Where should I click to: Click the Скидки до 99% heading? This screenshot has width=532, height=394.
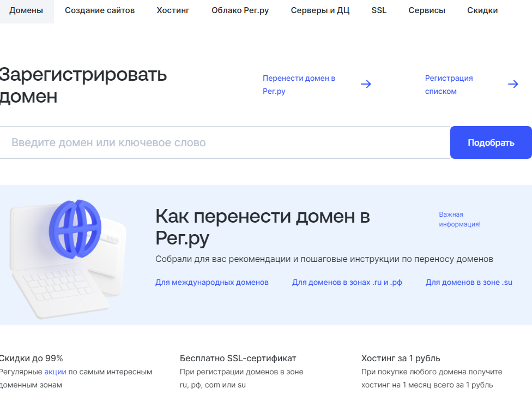31,358
